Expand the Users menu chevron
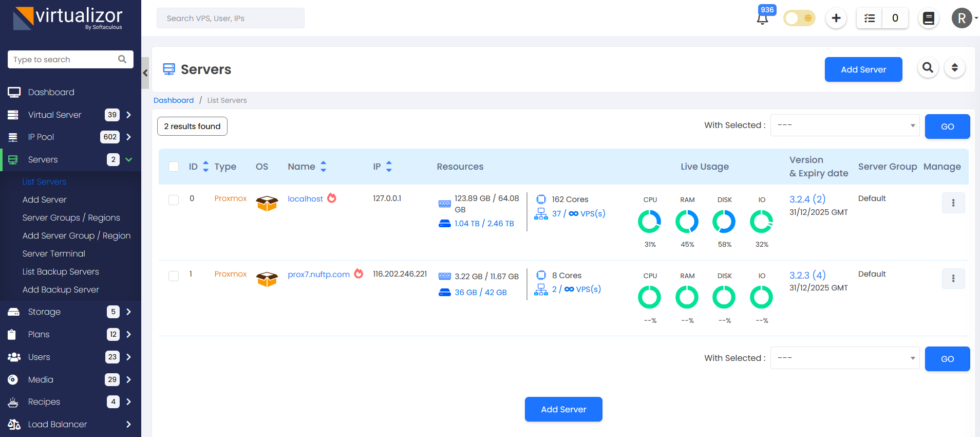 pyautogui.click(x=128, y=357)
